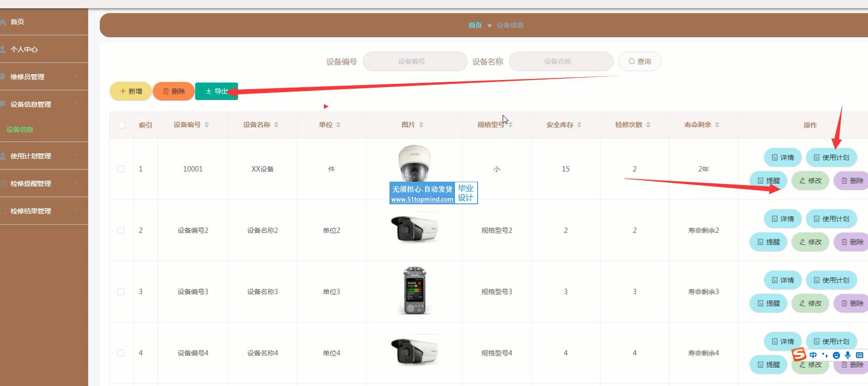Check the row 3 checkbox for 设备编号3
868x386 pixels.
(x=121, y=292)
